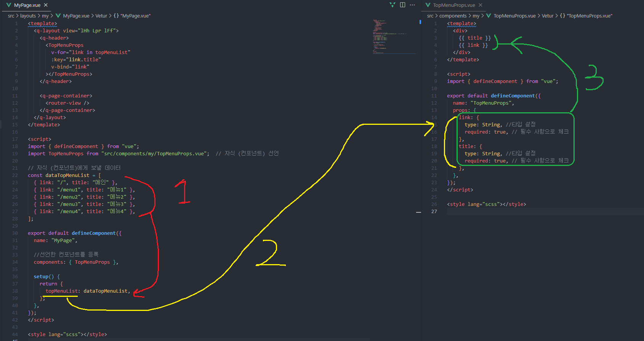This screenshot has width=644, height=341.
Task: Click 'name: "MyPage",' line
Action: pyautogui.click(x=56, y=240)
